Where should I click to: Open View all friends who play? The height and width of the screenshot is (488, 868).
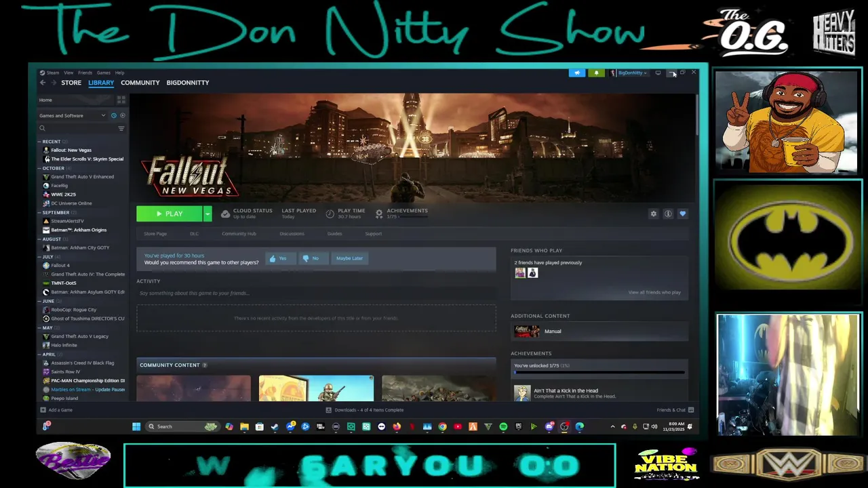tap(654, 292)
